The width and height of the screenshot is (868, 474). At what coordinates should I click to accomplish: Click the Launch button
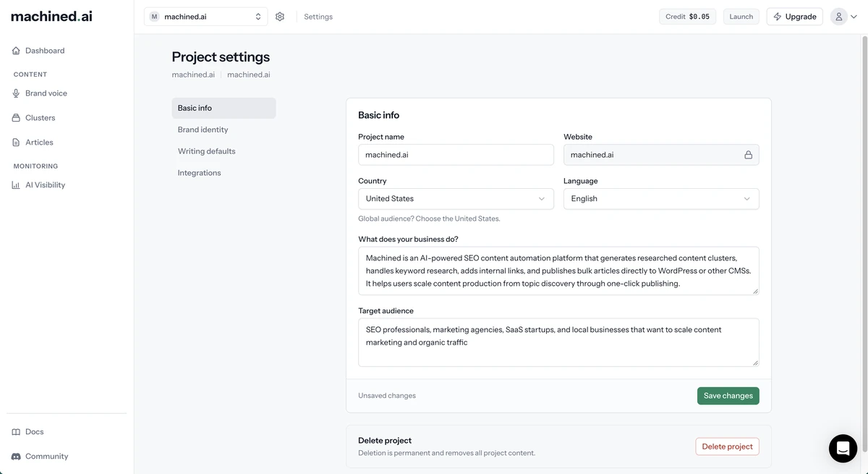pos(741,17)
